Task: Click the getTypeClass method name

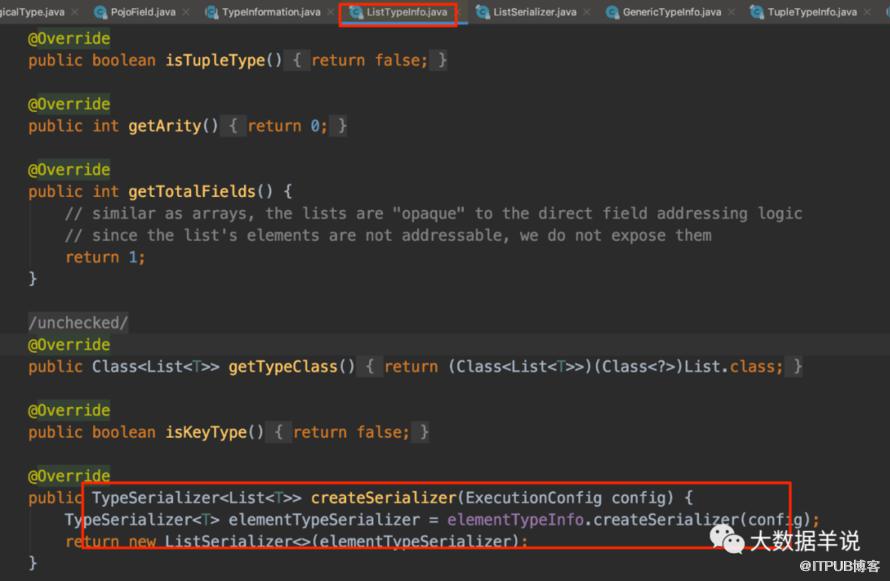Action: pyautogui.click(x=283, y=367)
